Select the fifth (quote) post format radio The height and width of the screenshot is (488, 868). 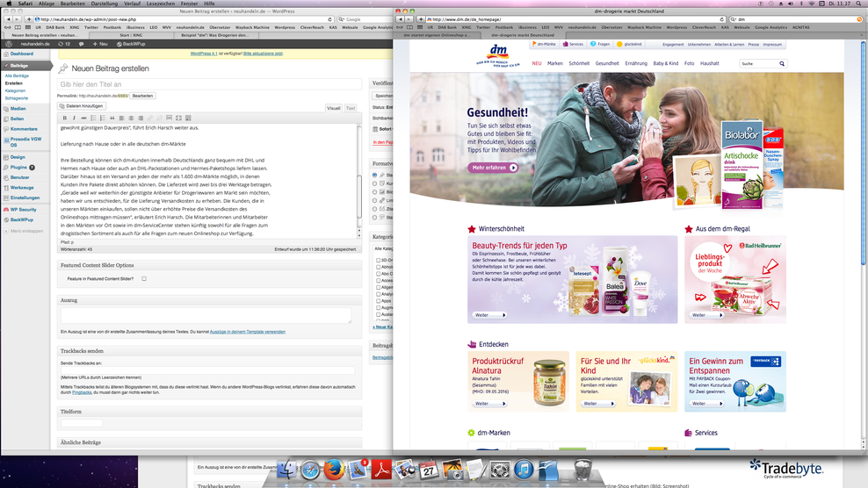pos(375,209)
